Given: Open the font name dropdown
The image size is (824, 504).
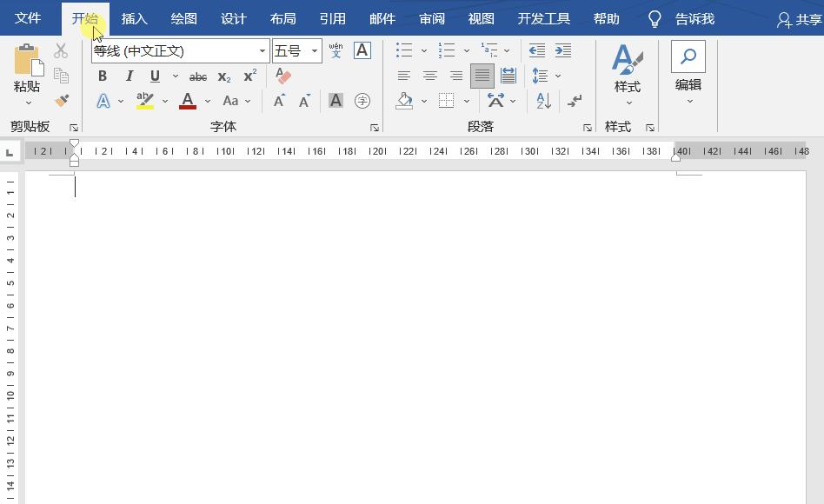Looking at the screenshot, I should pyautogui.click(x=262, y=50).
